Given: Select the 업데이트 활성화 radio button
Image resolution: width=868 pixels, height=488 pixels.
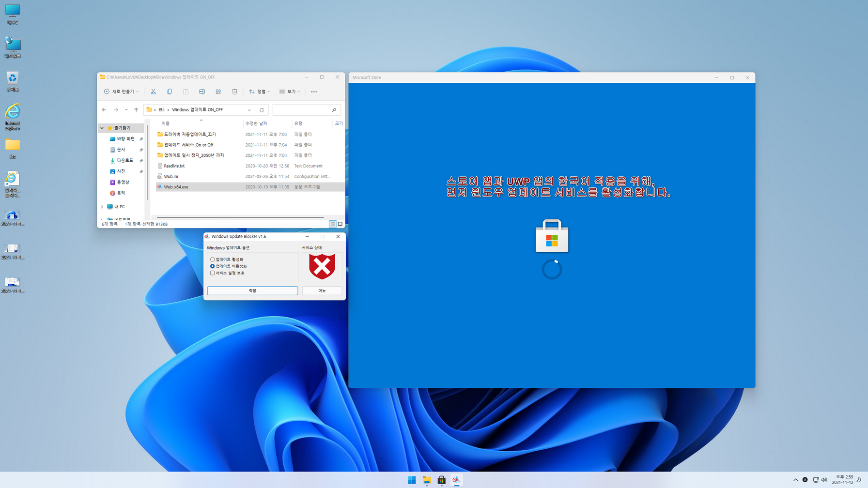Looking at the screenshot, I should click(x=213, y=259).
